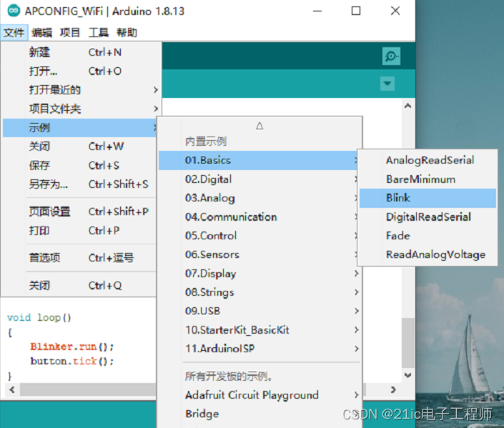This screenshot has height=428, width=504.
Task: Expand the 02.Digital examples submenu
Action: [x=259, y=179]
